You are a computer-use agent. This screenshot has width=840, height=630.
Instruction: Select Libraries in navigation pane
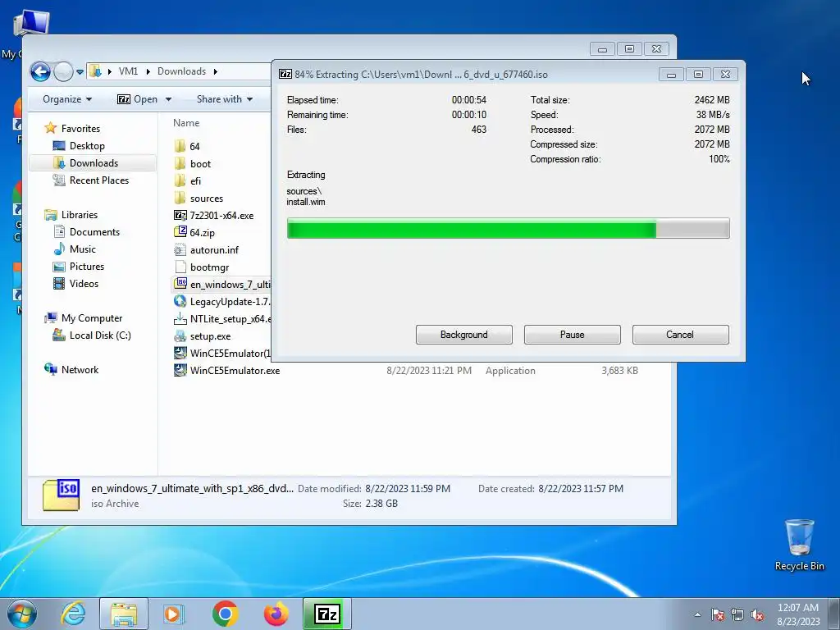click(80, 215)
